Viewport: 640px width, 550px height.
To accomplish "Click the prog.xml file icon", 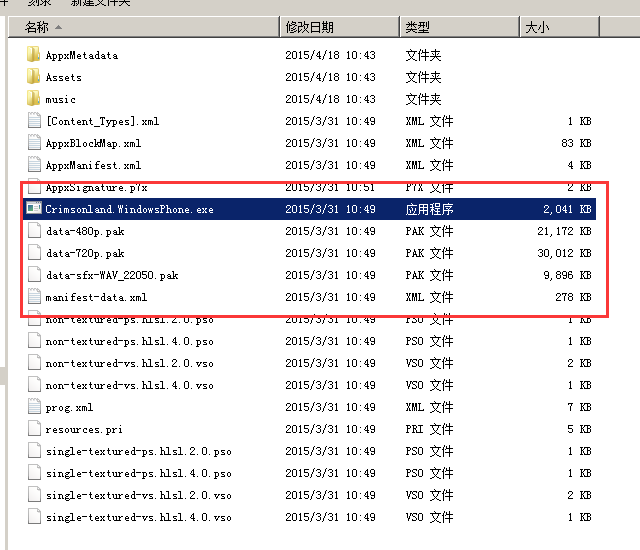I will [34, 407].
